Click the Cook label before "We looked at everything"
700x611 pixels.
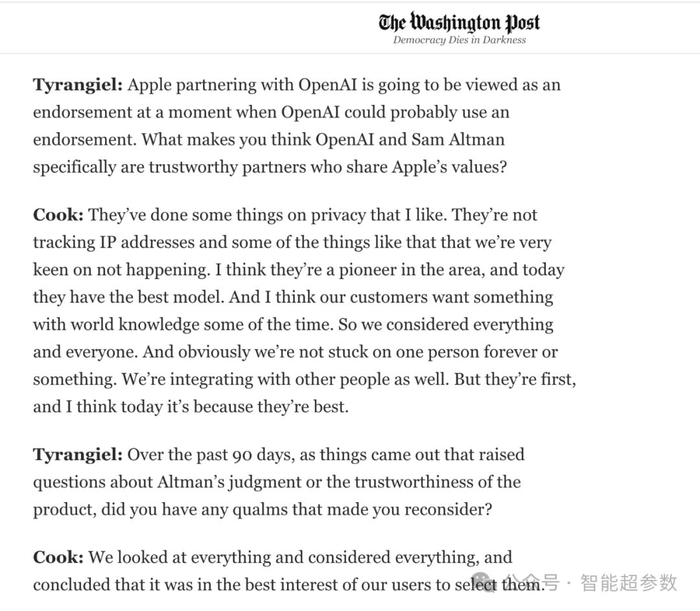click(58, 557)
